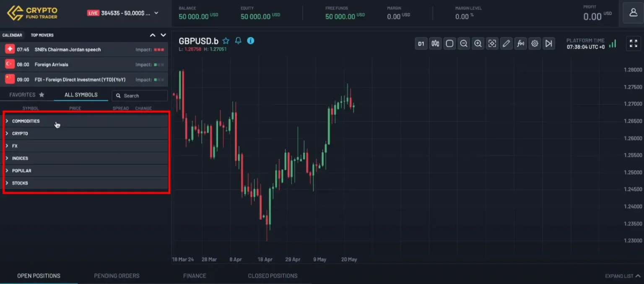
Task: Sort by the Spread column header
Action: tap(121, 108)
